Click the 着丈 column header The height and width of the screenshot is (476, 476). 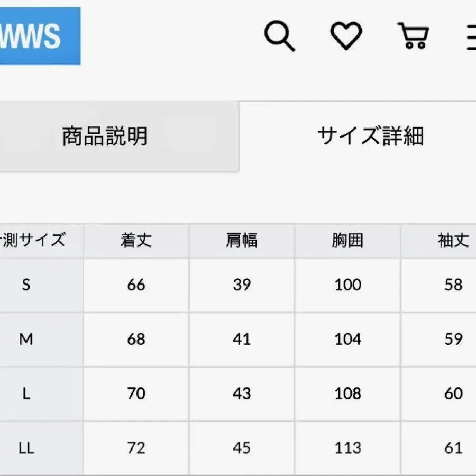tap(136, 241)
